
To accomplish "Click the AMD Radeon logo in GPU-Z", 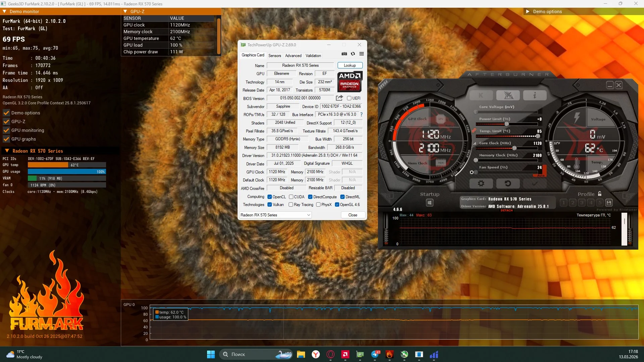I will click(349, 82).
